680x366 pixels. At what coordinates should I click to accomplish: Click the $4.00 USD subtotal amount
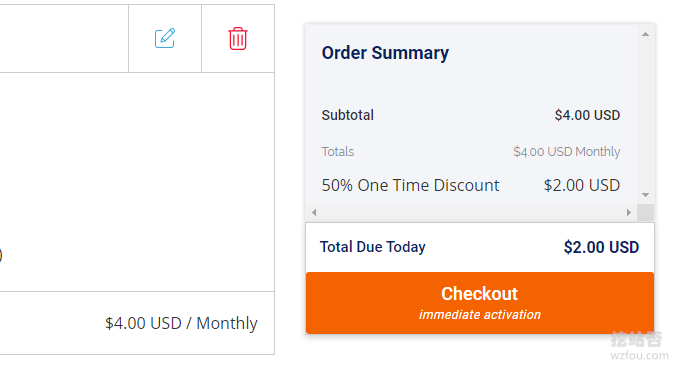pos(587,115)
